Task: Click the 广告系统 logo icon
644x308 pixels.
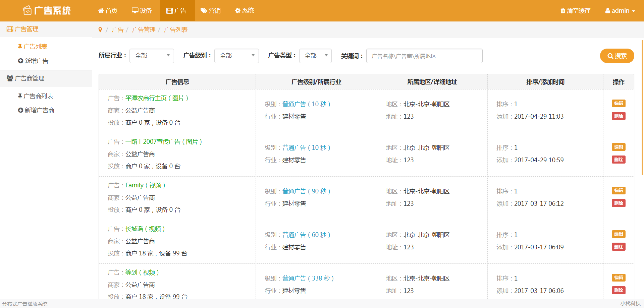Action: pyautogui.click(x=27, y=11)
